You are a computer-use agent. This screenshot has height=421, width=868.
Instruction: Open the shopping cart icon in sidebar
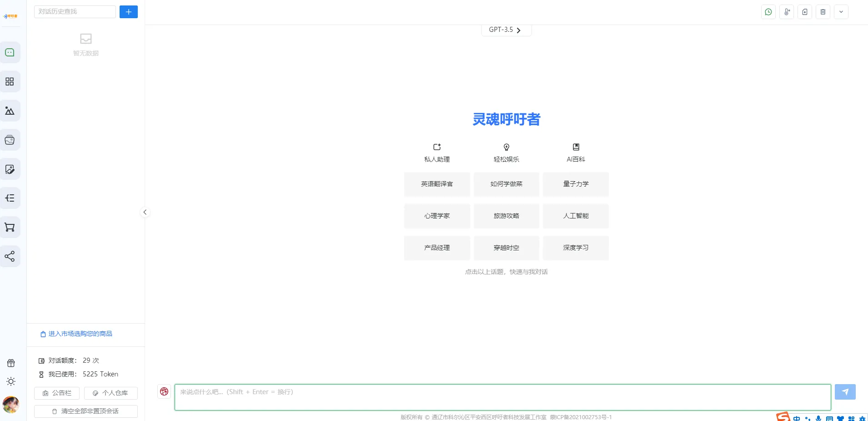click(x=10, y=227)
